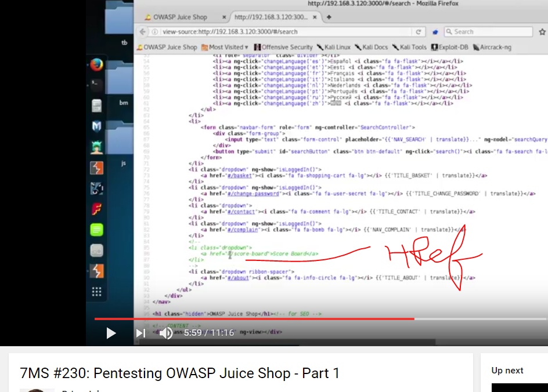Select the view-source 192.168.3.120 tab
This screenshot has width=548, height=392.
(271, 17)
